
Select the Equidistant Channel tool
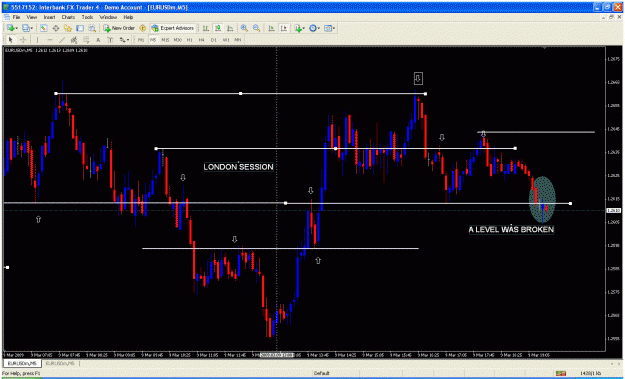[x=74, y=40]
